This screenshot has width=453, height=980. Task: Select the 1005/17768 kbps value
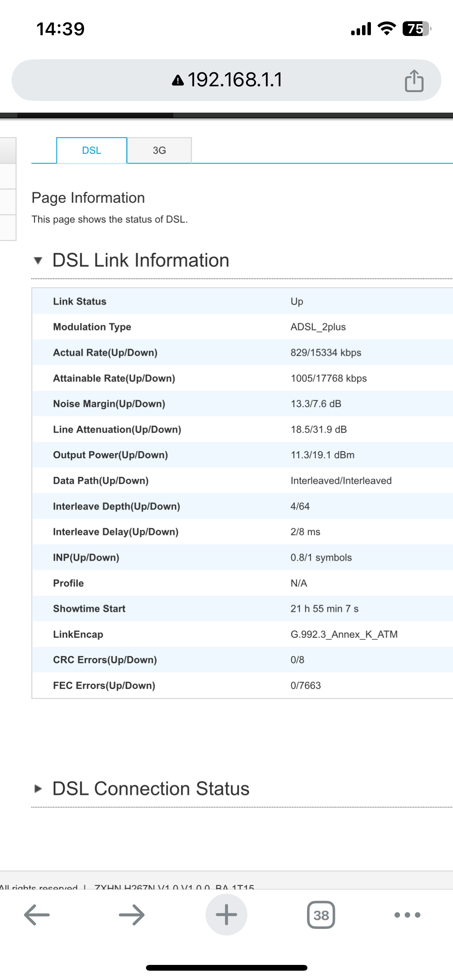pyautogui.click(x=329, y=378)
